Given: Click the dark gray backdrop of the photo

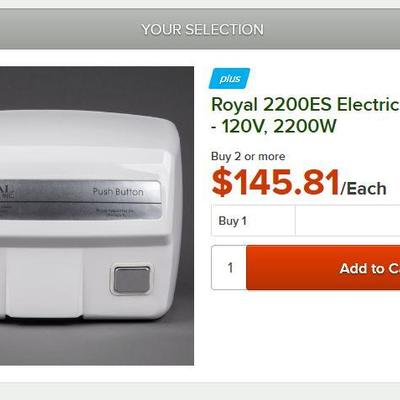Looking at the screenshot, I should (97, 87).
